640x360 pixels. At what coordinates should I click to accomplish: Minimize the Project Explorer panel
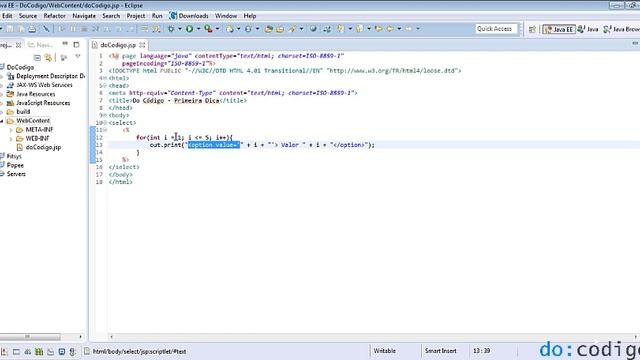click(65, 44)
